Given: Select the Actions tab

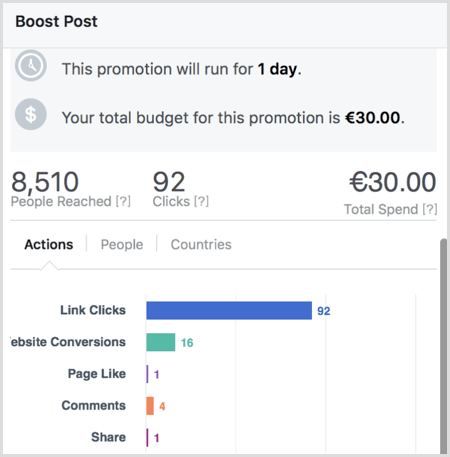Looking at the screenshot, I should click(x=49, y=244).
